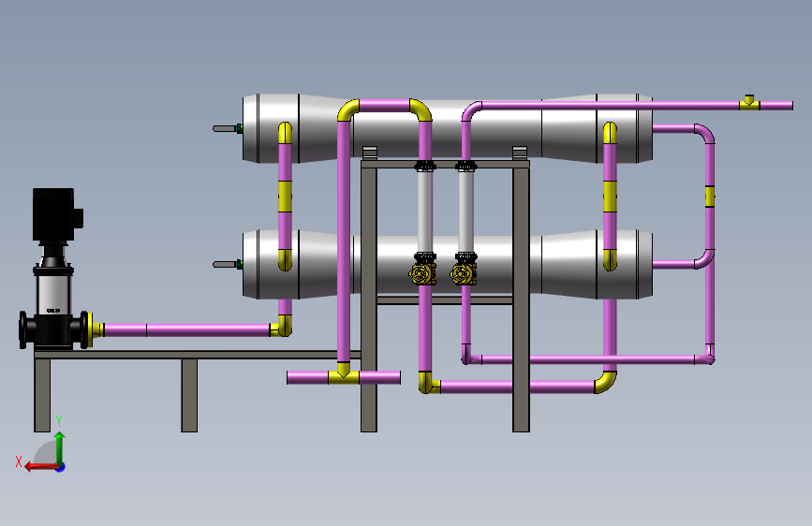
Task: Select the upper silver pressure vessel
Action: click(448, 128)
